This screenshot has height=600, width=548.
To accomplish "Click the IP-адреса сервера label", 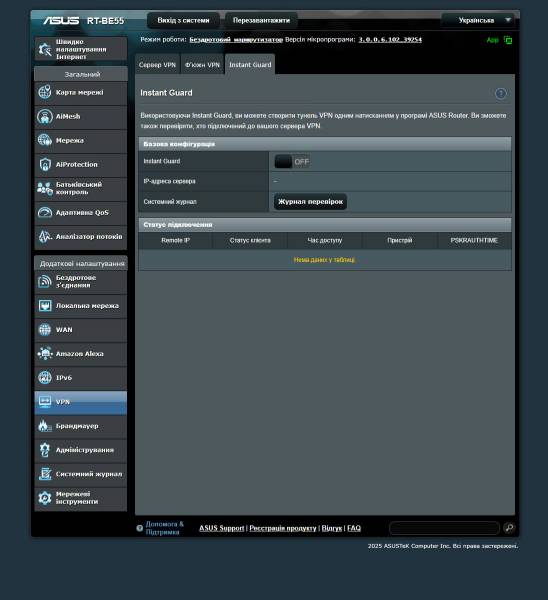I will pyautogui.click(x=170, y=181).
